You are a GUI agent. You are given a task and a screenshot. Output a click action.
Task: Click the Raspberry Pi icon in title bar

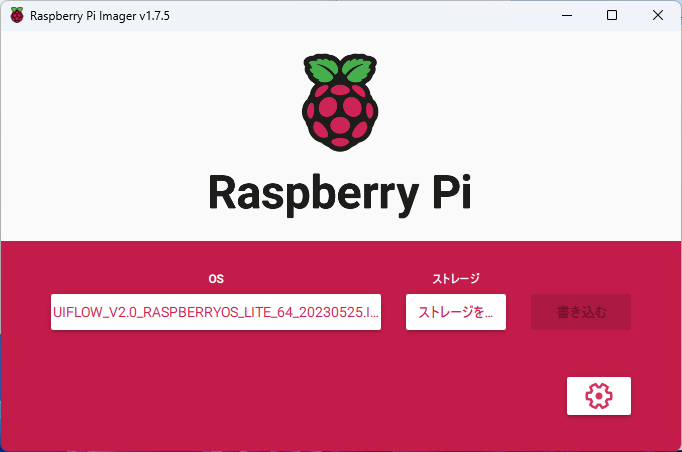17,15
